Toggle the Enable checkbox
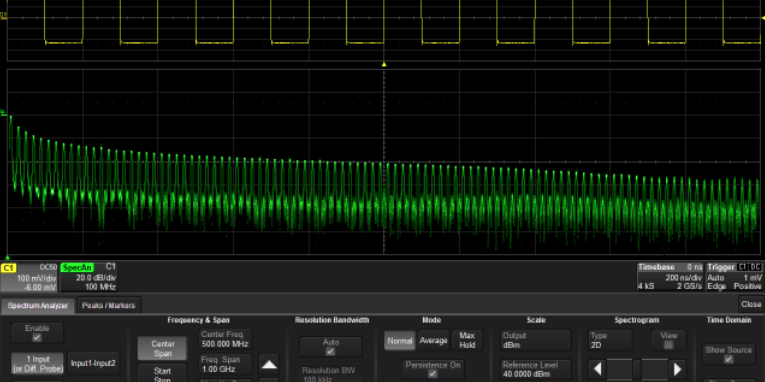The image size is (765, 382). click(37, 338)
